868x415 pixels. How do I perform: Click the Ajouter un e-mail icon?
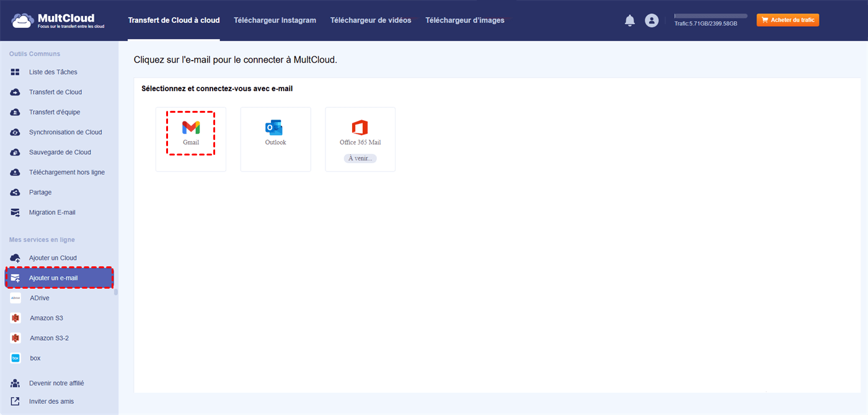15,278
